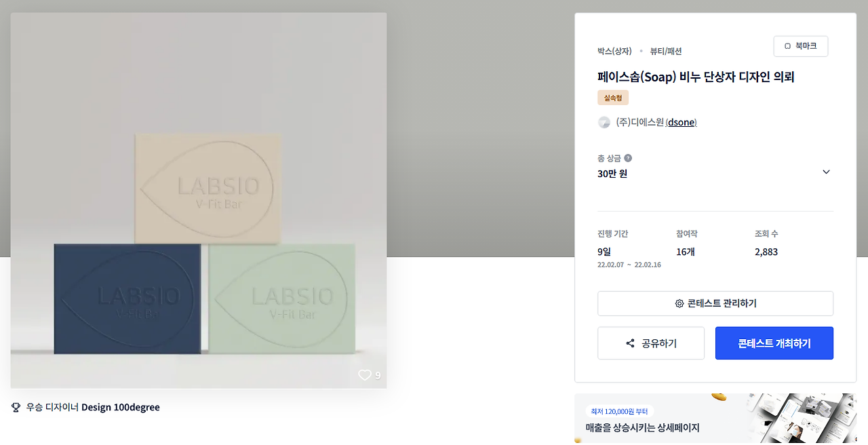The width and height of the screenshot is (868, 445).
Task: Click the gear icon in 콘테스트 관리하기
Action: (679, 304)
